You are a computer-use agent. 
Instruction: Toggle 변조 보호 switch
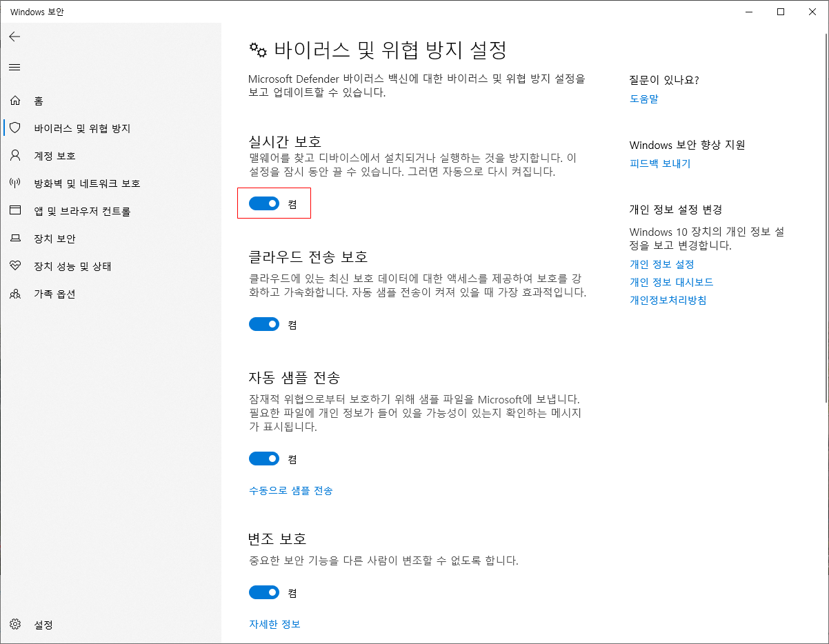(264, 592)
